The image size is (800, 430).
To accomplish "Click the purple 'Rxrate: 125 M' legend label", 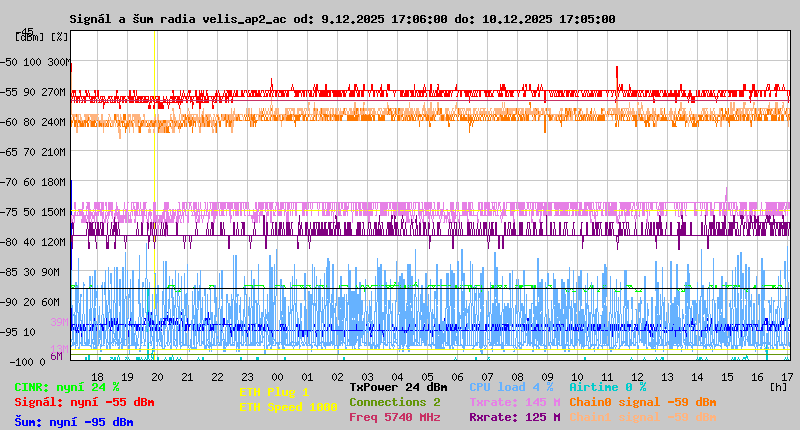I will (x=514, y=417).
